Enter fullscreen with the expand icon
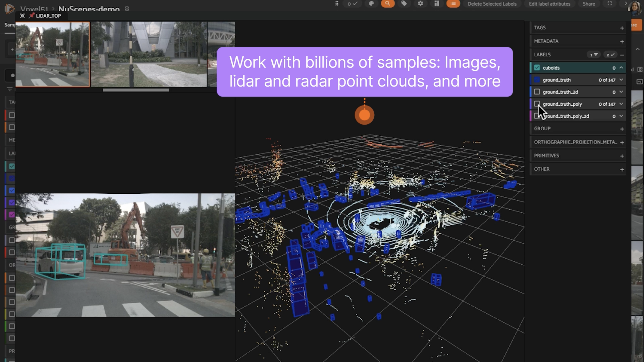 pos(610,4)
